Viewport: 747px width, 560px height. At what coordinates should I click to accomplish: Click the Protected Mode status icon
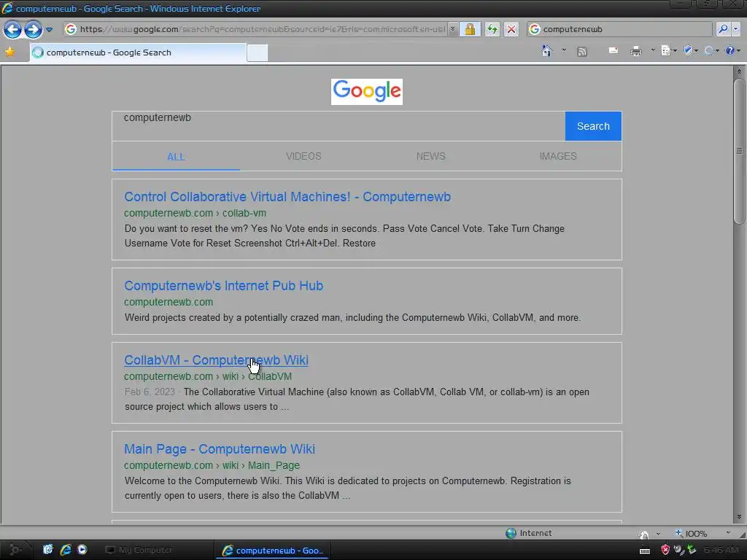(x=644, y=534)
